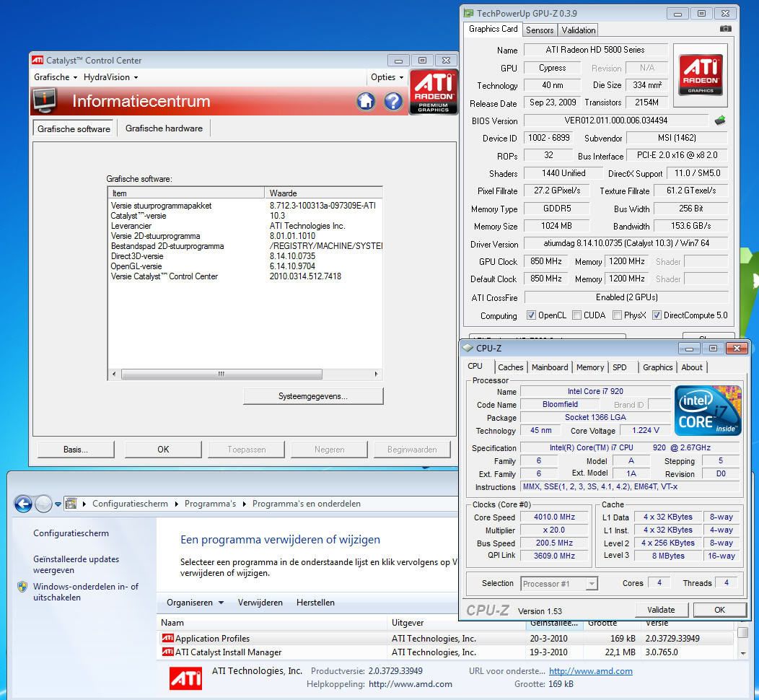The width and height of the screenshot is (759, 700).
Task: Toggle the CUDA checkbox in GPU-Z
Action: (576, 315)
